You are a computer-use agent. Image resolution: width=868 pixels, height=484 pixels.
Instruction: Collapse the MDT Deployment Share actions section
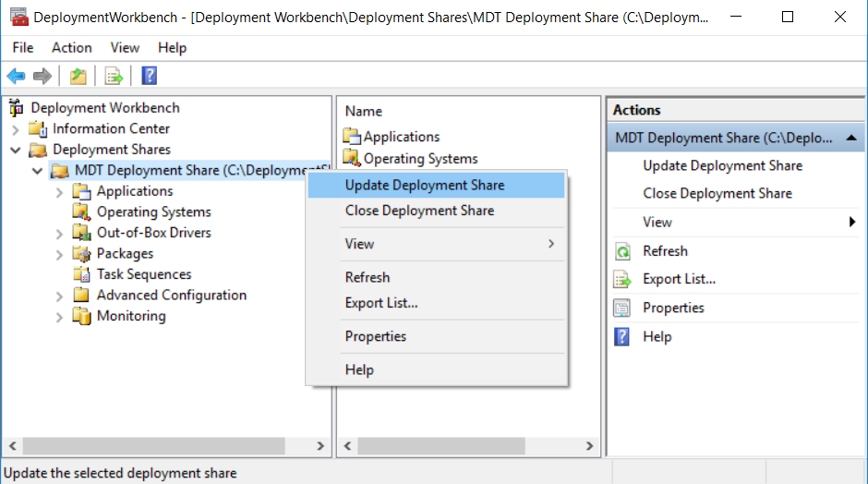point(851,138)
